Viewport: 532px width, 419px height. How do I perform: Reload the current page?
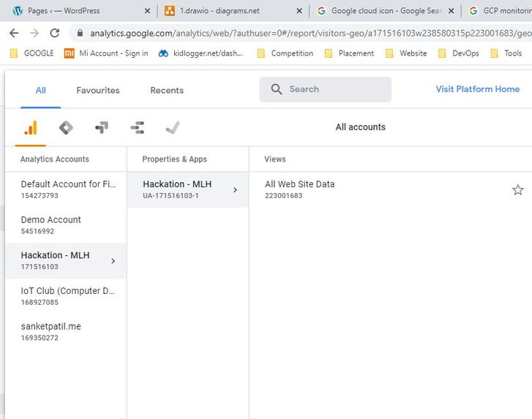[55, 33]
